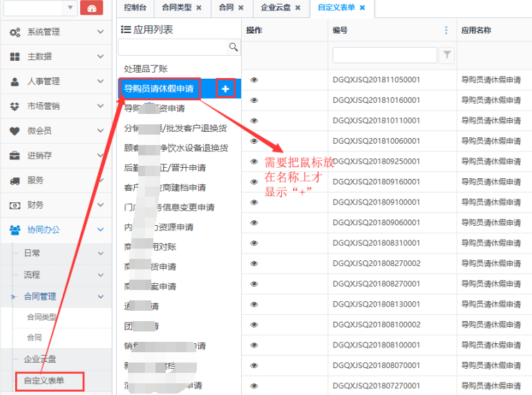Screen dimensions: 532x395
Task: Open the top-left dropdown selector
Action: tap(69, 8)
